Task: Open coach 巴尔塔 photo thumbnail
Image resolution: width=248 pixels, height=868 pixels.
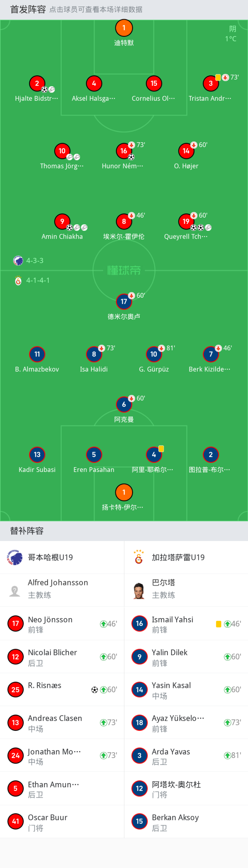Action: pyautogui.click(x=139, y=591)
